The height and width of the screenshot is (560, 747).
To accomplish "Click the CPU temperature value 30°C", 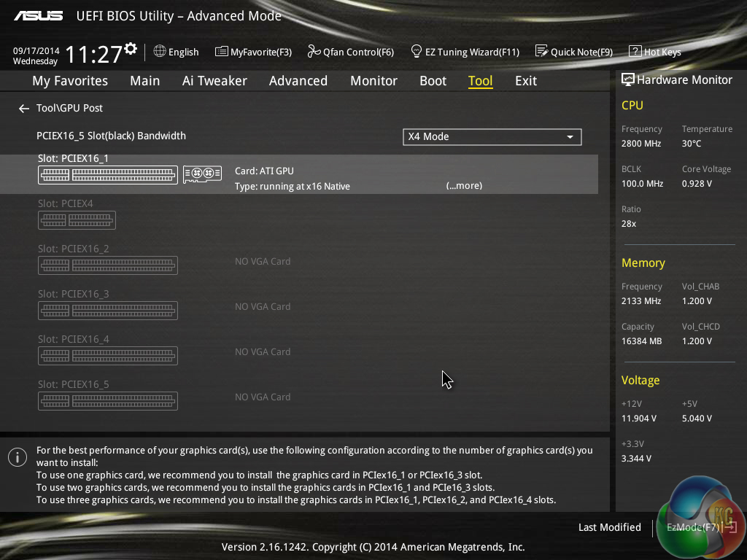I will pos(692,144).
